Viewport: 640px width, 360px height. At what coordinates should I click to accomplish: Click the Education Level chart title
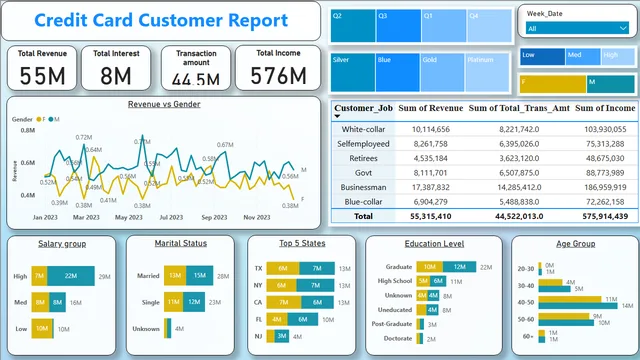click(434, 244)
